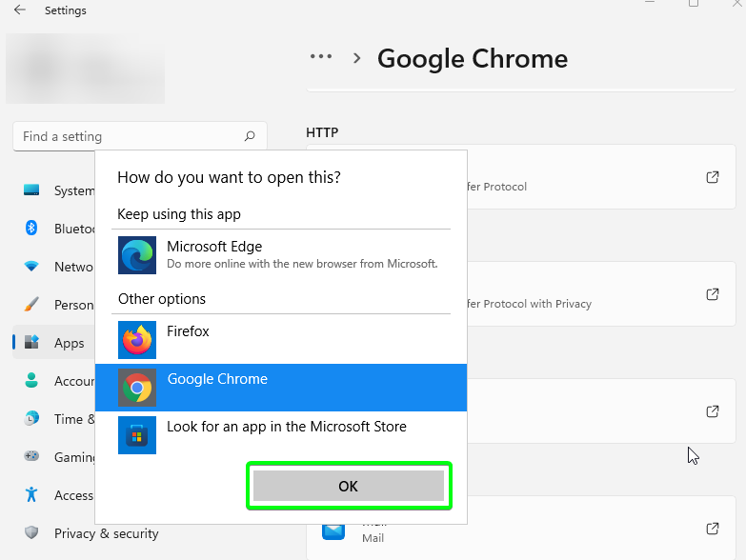This screenshot has height=560, width=746.
Task: Click external link icon on third protocol row
Action: 713,411
